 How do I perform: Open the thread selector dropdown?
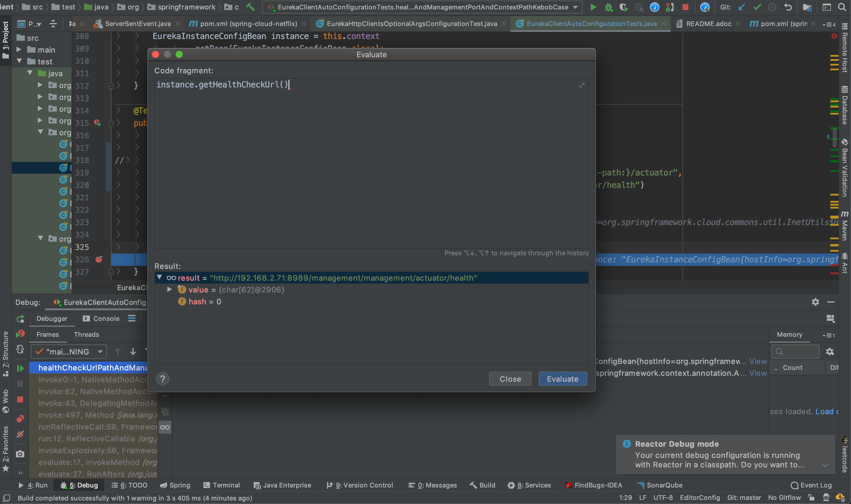[69, 352]
